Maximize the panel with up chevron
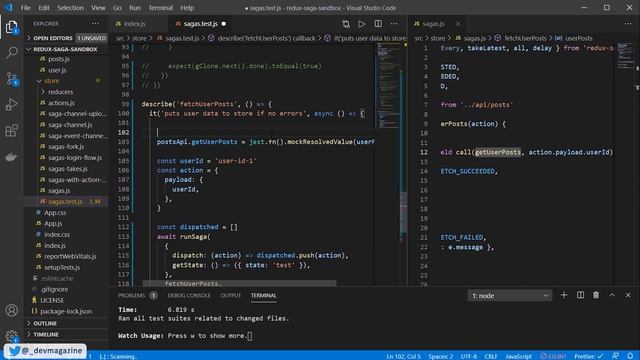This screenshot has width=640, height=360. (x=612, y=295)
